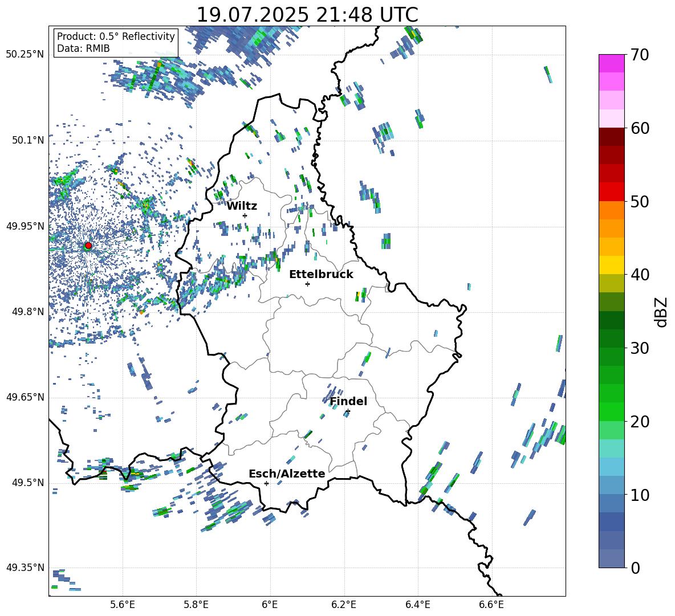The height and width of the screenshot is (616, 675).
Task: Click the Ettelbruck city label
Action: [x=321, y=275]
